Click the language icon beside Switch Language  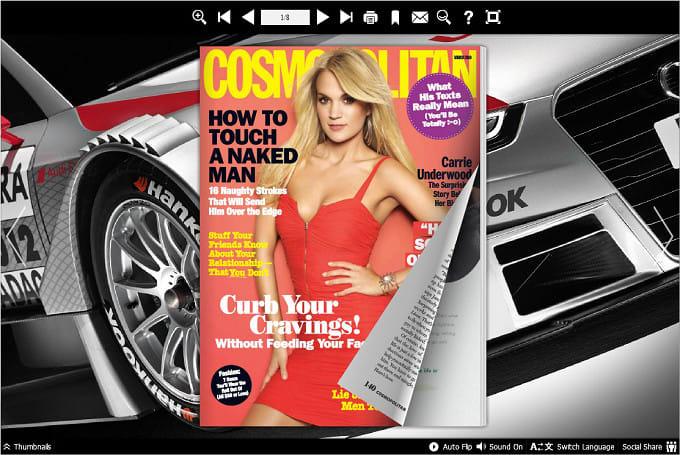click(542, 447)
